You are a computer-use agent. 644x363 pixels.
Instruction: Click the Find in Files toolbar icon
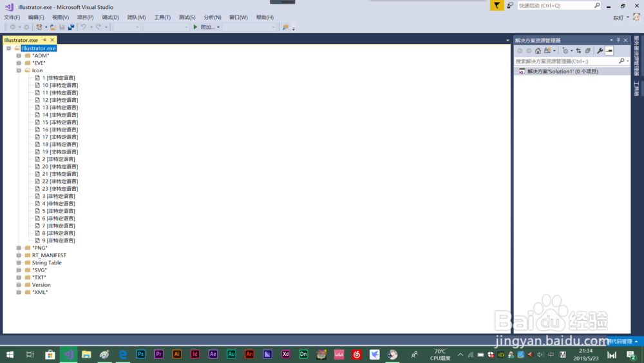[x=285, y=27]
